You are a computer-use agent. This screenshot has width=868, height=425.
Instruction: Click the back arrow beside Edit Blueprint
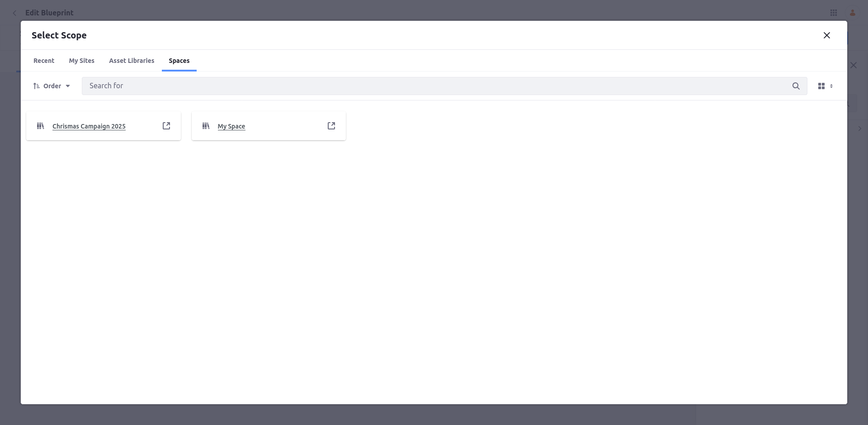[x=14, y=13]
